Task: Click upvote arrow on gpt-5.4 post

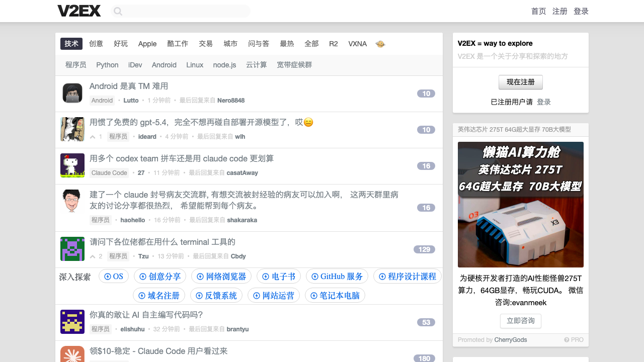Action: 93,137
